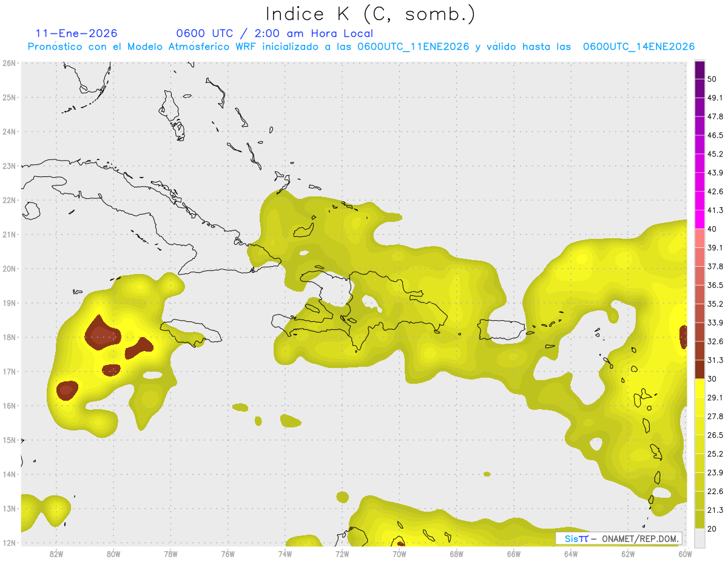Click the date label 11-Ene-2026
728x562 pixels.
pos(76,33)
